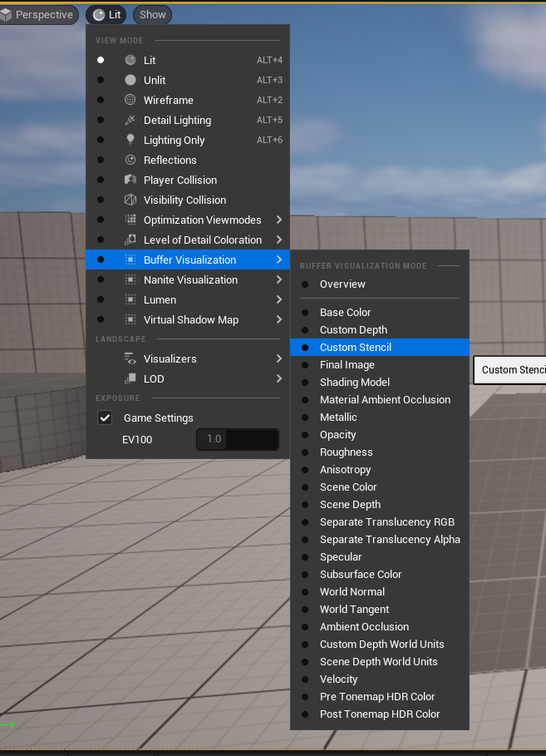Expand the Visualizers submenu arrow

pyautogui.click(x=279, y=358)
